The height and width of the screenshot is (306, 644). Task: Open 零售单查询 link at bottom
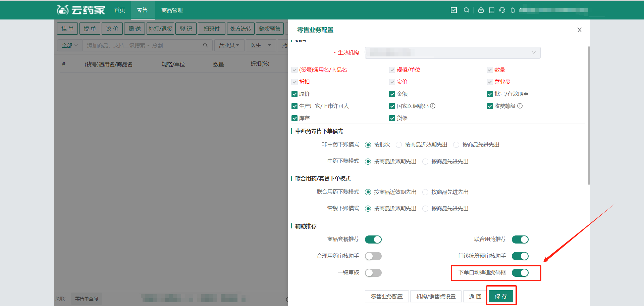[x=87, y=299]
